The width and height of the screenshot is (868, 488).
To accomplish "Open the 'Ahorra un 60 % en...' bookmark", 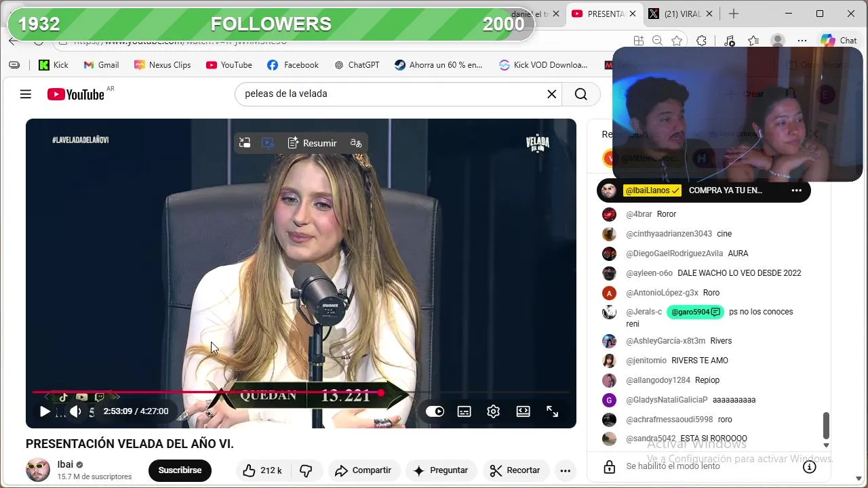I will (x=439, y=65).
